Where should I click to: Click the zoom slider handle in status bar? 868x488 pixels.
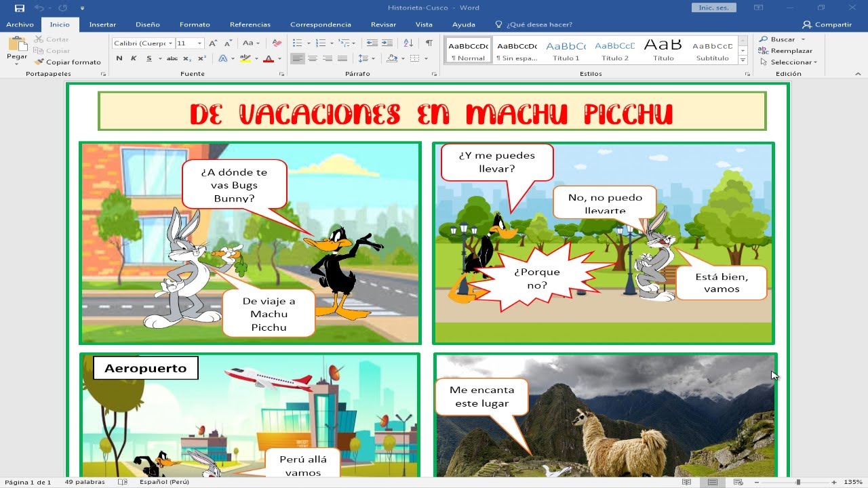[798, 482]
